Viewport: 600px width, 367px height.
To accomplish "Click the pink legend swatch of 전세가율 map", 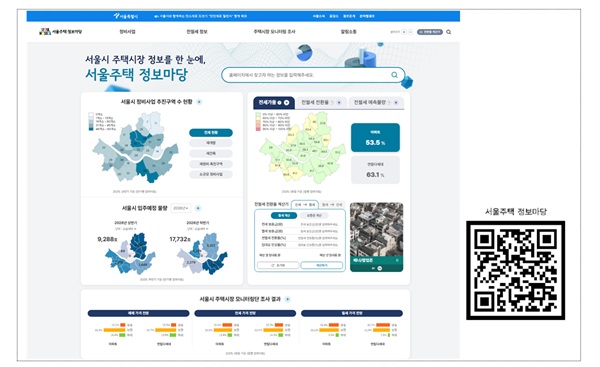I will (x=258, y=129).
